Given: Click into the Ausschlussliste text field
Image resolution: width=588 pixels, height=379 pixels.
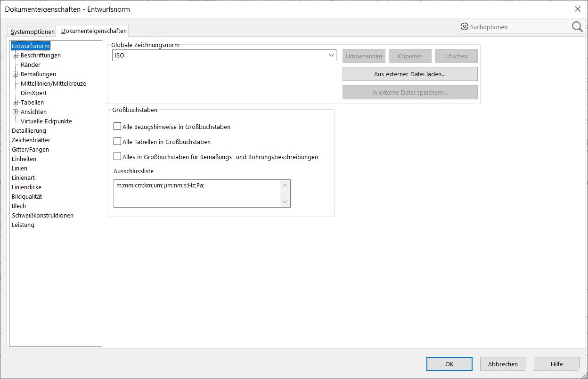Looking at the screenshot, I should click(x=197, y=194).
